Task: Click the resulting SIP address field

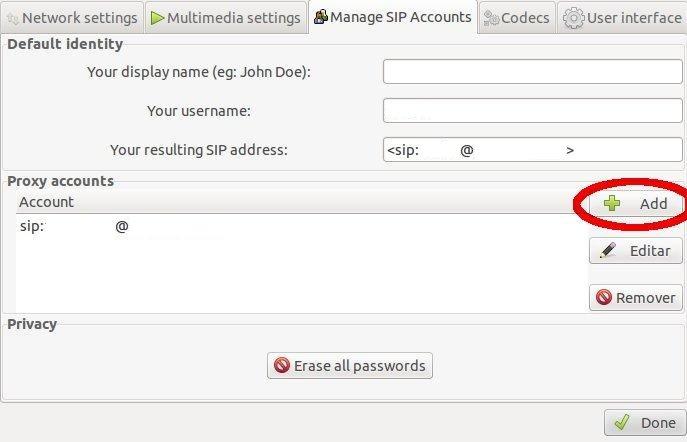Action: click(x=532, y=150)
